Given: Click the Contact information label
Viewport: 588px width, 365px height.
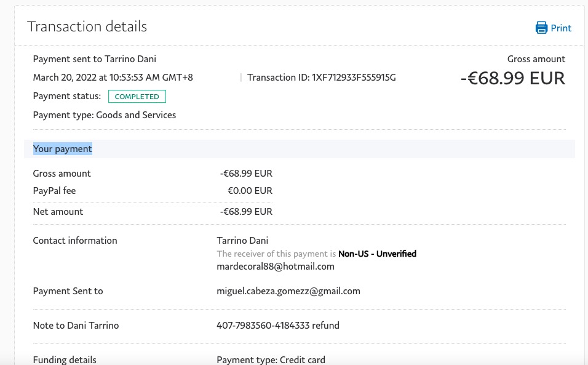Looking at the screenshot, I should [75, 241].
